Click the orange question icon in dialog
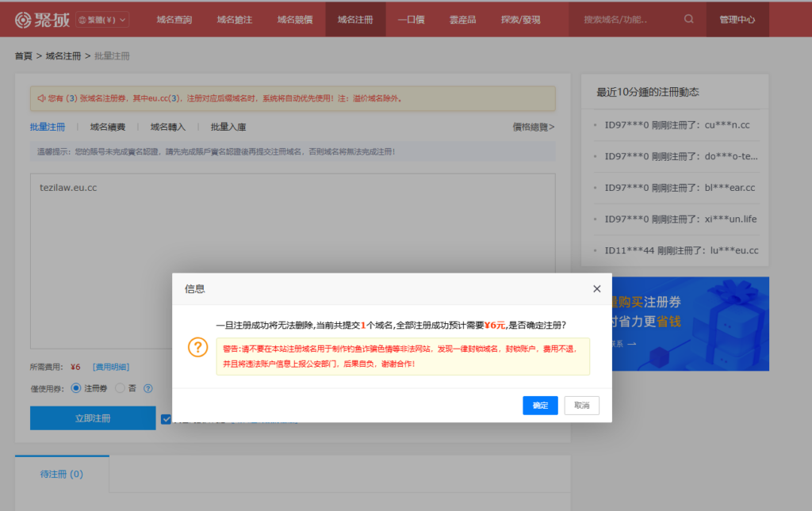 coord(197,347)
